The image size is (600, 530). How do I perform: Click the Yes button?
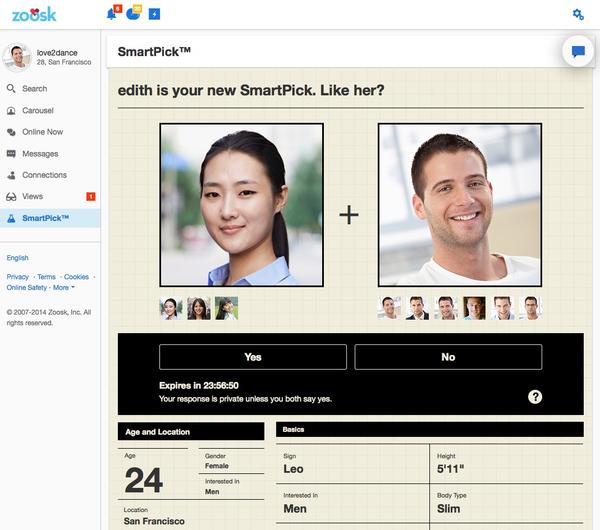point(253,357)
